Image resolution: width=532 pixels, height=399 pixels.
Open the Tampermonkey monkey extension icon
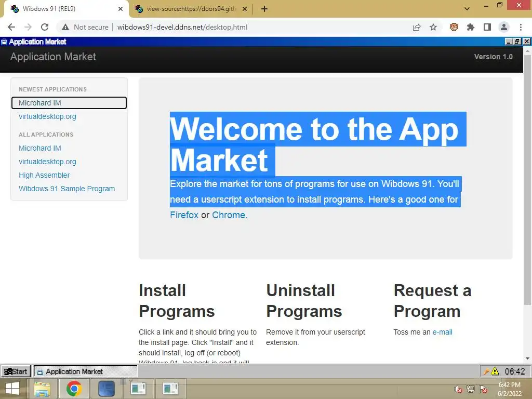(454, 27)
